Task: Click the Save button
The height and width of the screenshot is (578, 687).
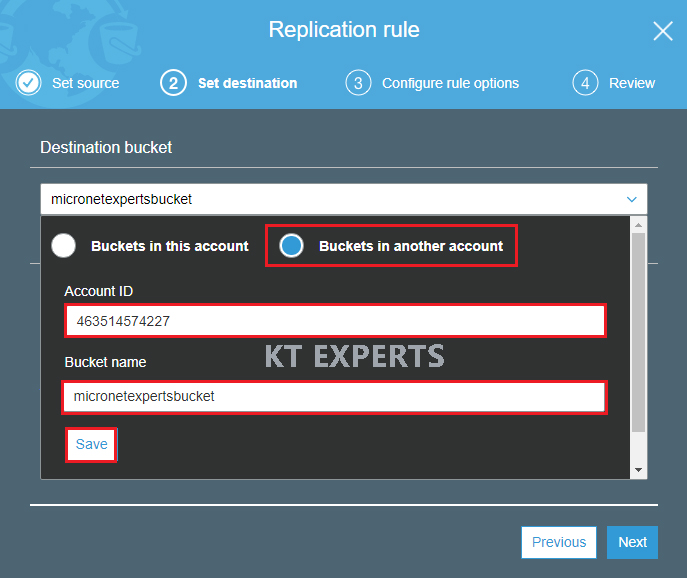Action: pos(92,444)
